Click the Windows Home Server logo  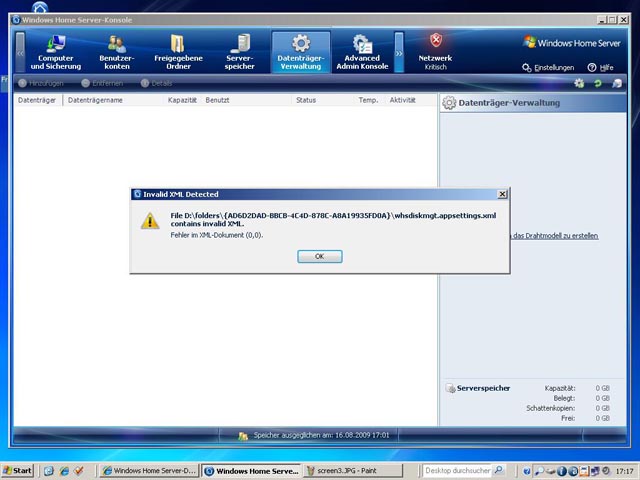coord(572,42)
